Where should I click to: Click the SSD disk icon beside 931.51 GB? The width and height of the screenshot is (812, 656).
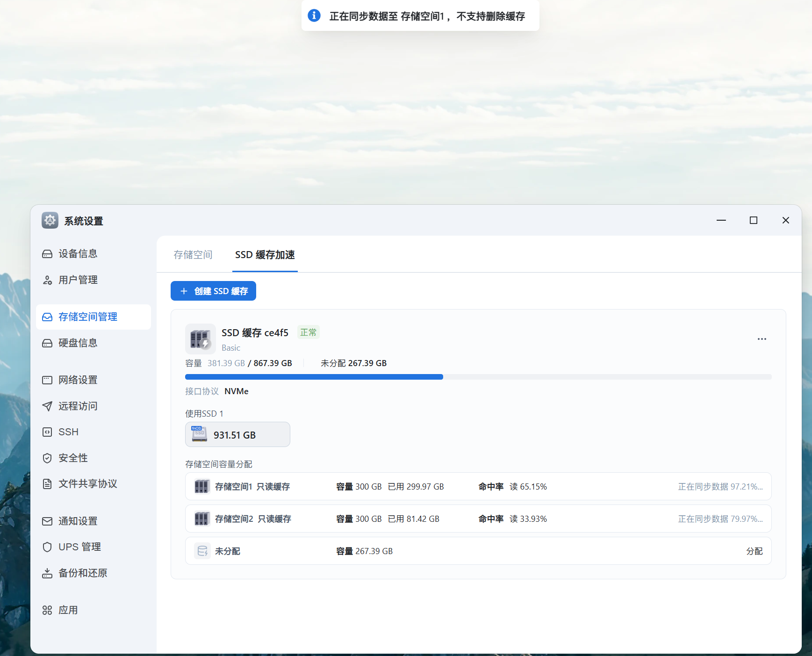pyautogui.click(x=200, y=434)
